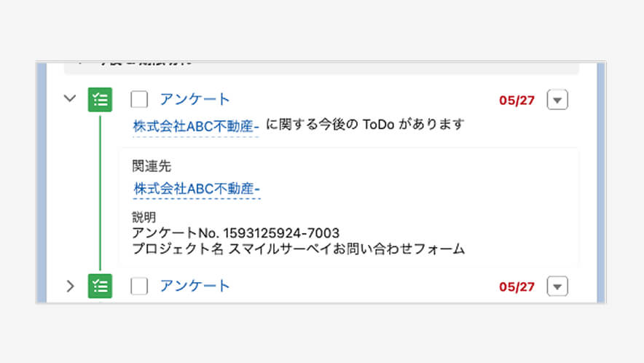Open the second アンケート task link

coord(195,286)
